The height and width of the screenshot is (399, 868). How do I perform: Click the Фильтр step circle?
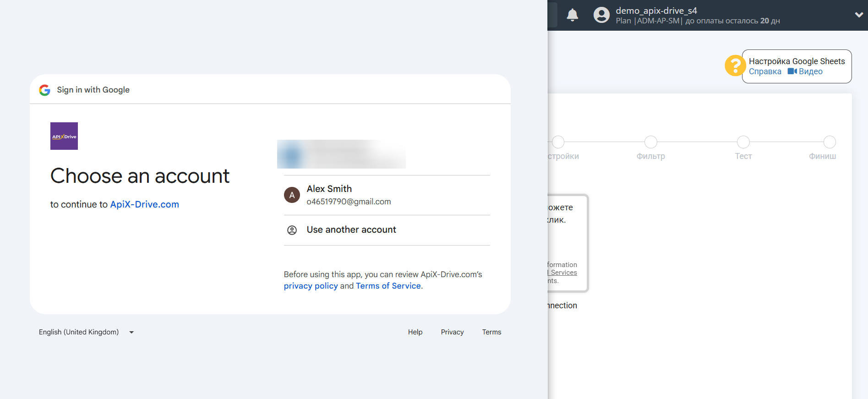pyautogui.click(x=650, y=142)
